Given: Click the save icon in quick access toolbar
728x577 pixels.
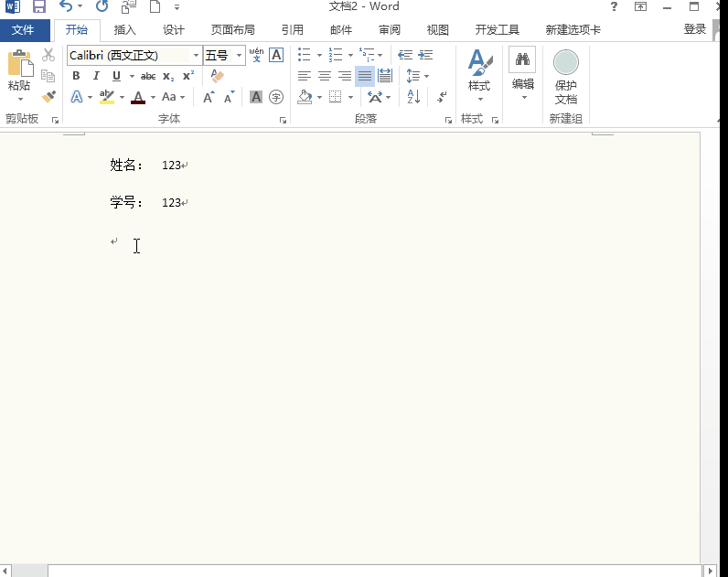Looking at the screenshot, I should pos(39,6).
